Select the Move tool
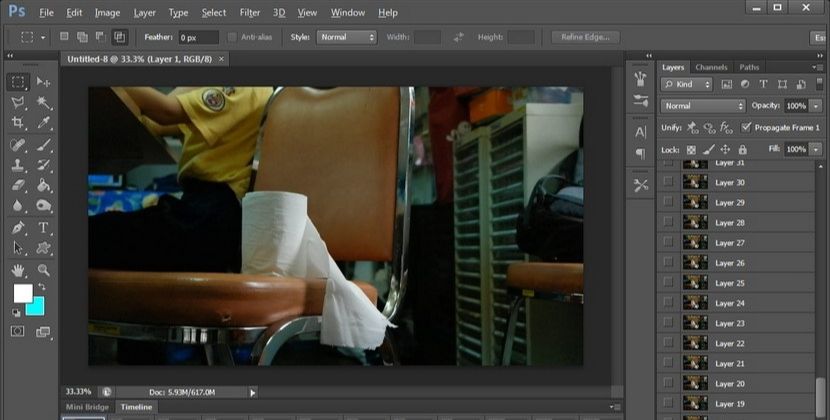This screenshot has height=420, width=830. click(43, 82)
